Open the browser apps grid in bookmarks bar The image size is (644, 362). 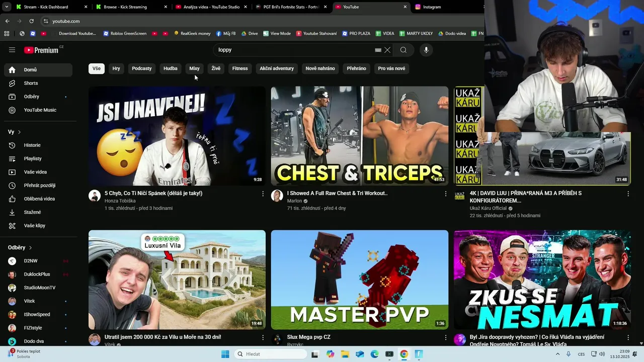(x=7, y=34)
